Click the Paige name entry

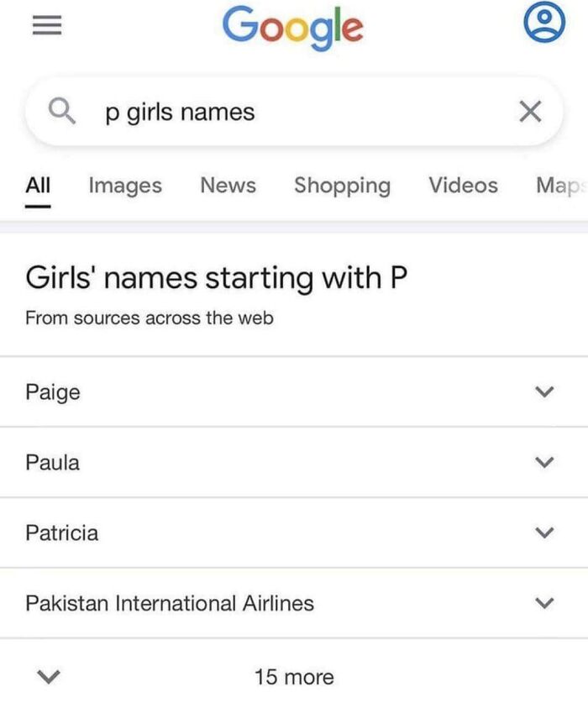tap(54, 392)
